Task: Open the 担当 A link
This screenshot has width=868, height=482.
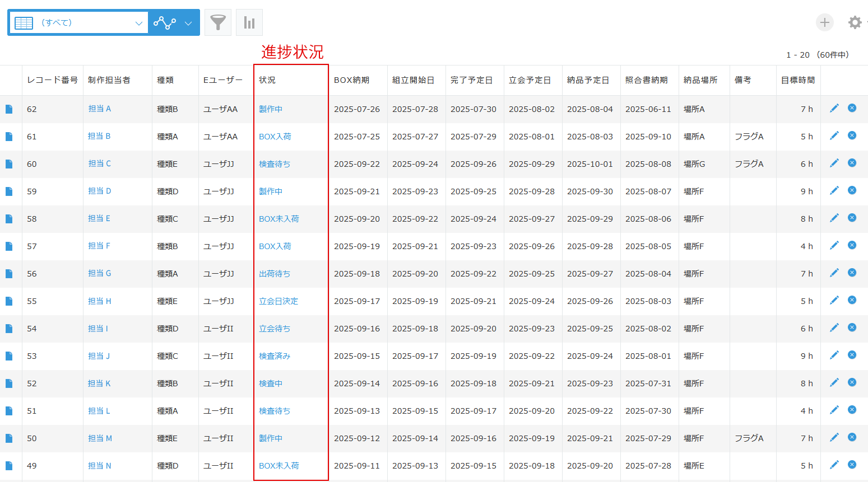Action: pos(100,109)
